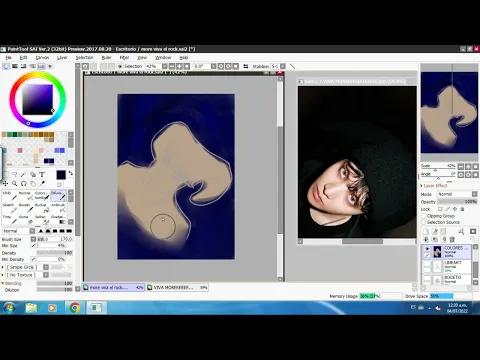Select the Zoom magnifier tool
Image resolution: width=480 pixels, height=360 pixels.
(x=15, y=183)
